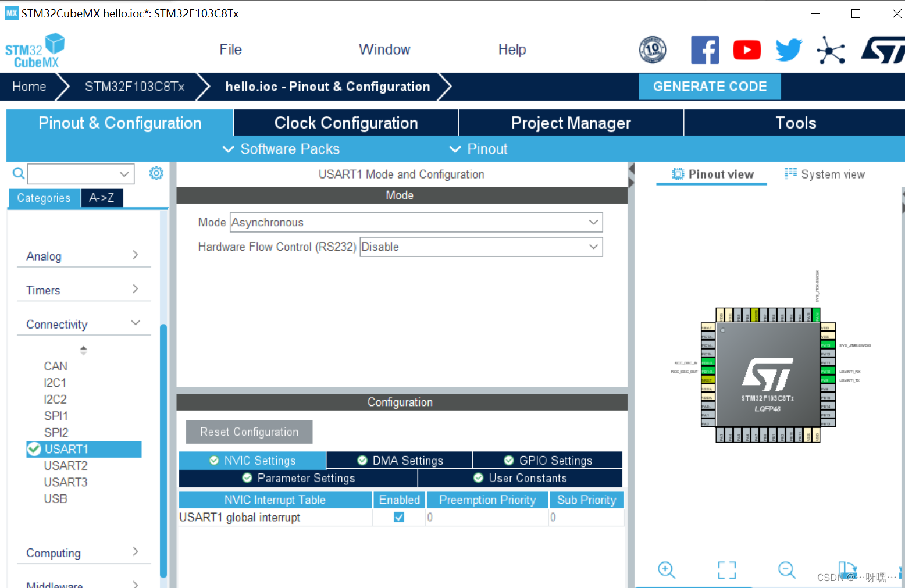The height and width of the screenshot is (588, 905).
Task: Click the GENERATE CODE button
Action: [x=710, y=87]
